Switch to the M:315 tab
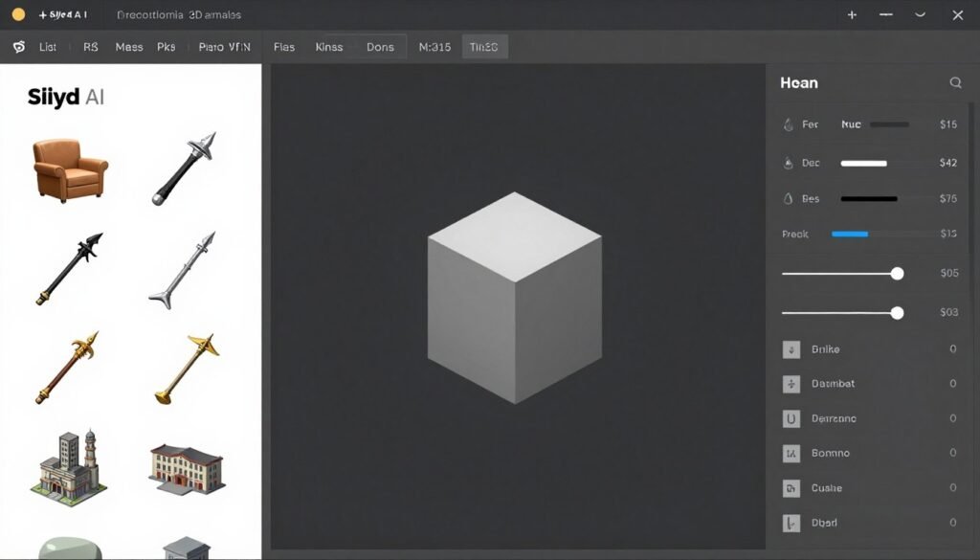The width and height of the screenshot is (980, 560). 434,47
